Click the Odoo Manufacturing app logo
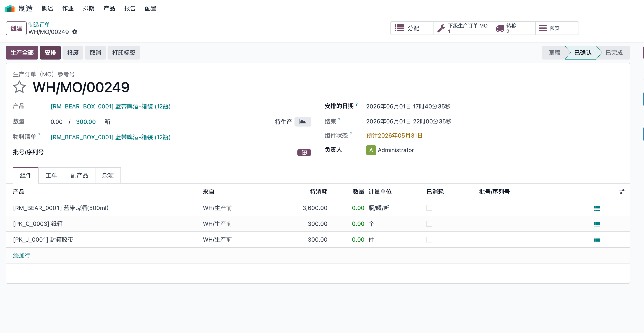This screenshot has height=333, width=644. click(x=10, y=9)
